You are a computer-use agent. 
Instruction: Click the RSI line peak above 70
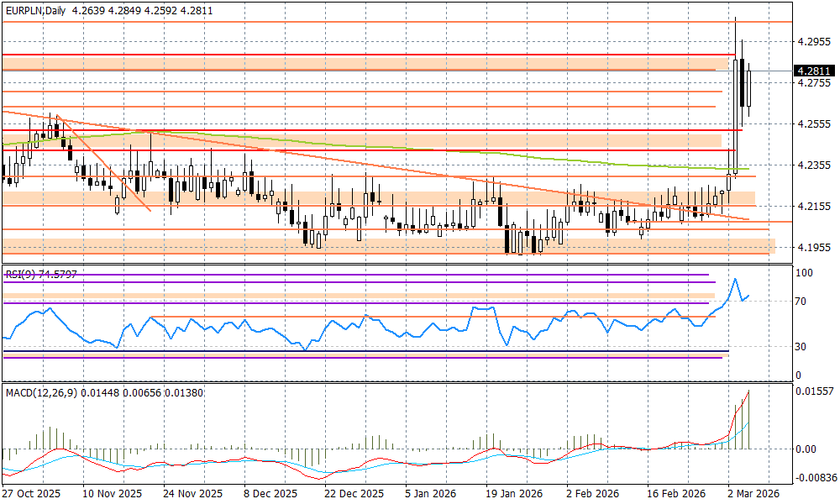tap(735, 279)
